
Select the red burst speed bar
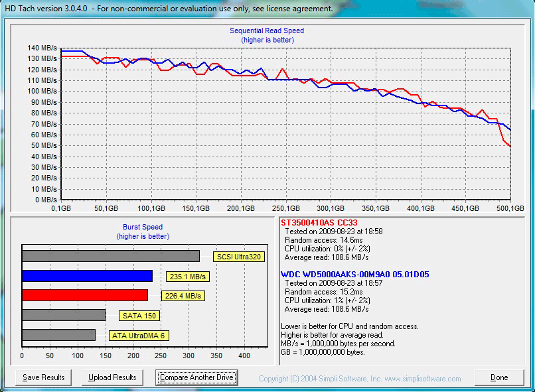[85, 295]
